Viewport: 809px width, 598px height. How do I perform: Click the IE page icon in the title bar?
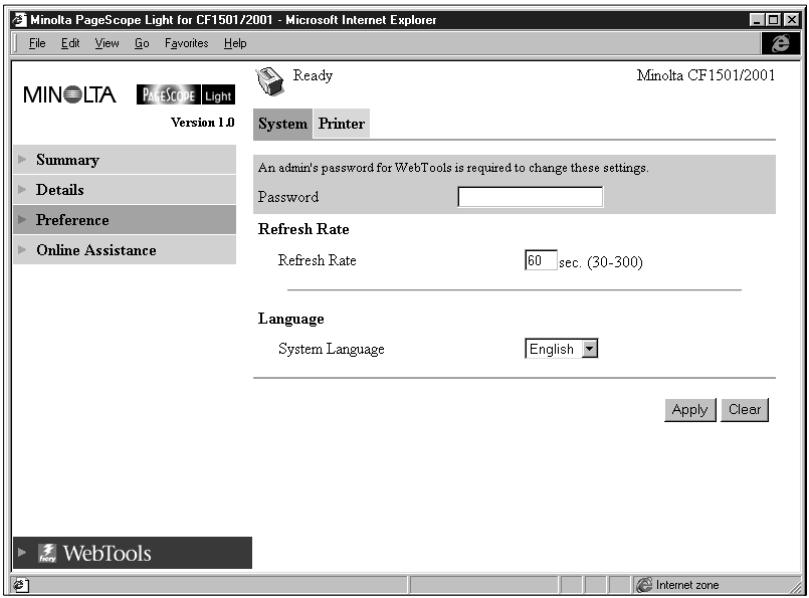click(x=19, y=20)
